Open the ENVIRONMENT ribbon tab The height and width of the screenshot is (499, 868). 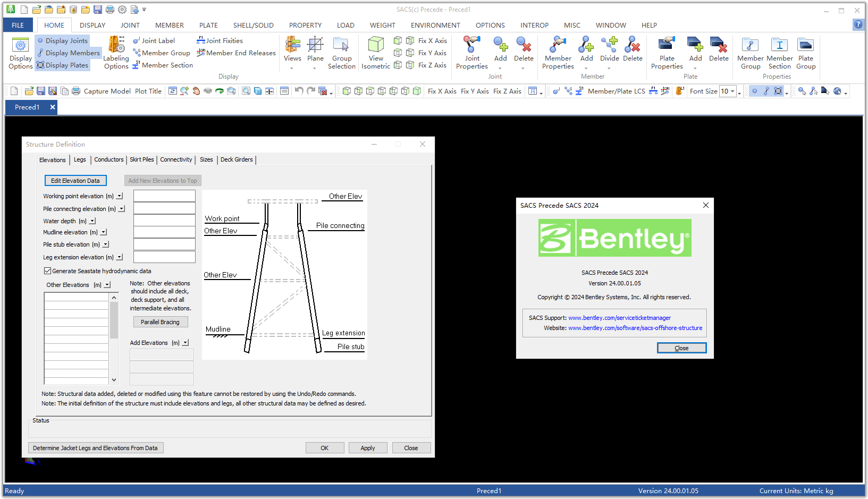(435, 25)
